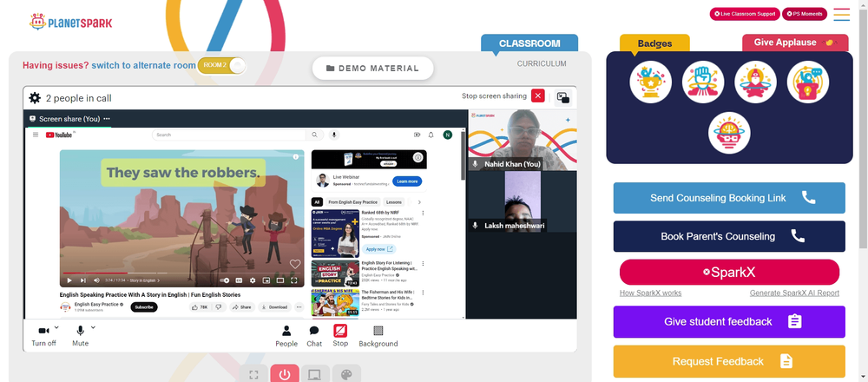868x382 pixels.
Task: Click the laptop screen icon
Action: (316, 374)
